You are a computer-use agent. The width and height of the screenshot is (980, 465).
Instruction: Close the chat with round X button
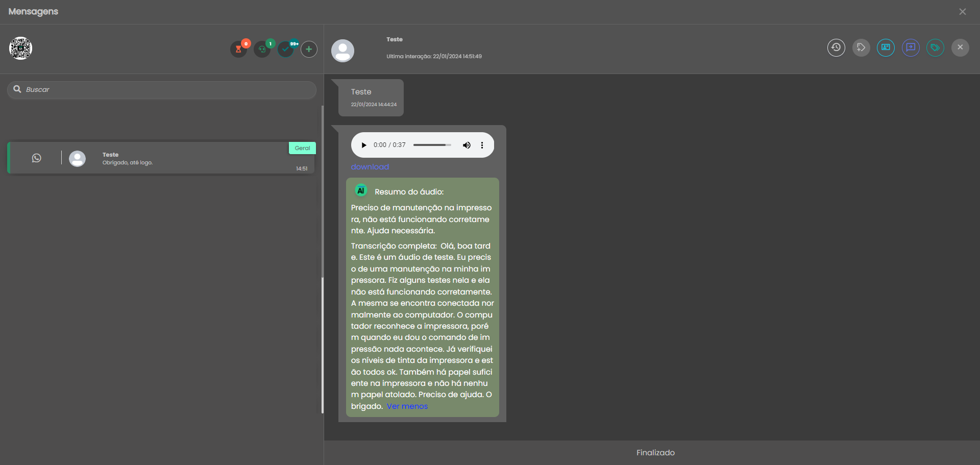960,47
